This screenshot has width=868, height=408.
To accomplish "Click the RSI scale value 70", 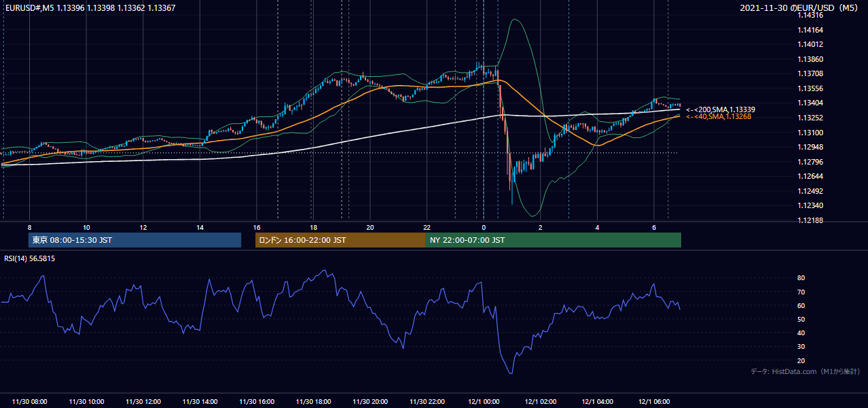I will coord(801,292).
